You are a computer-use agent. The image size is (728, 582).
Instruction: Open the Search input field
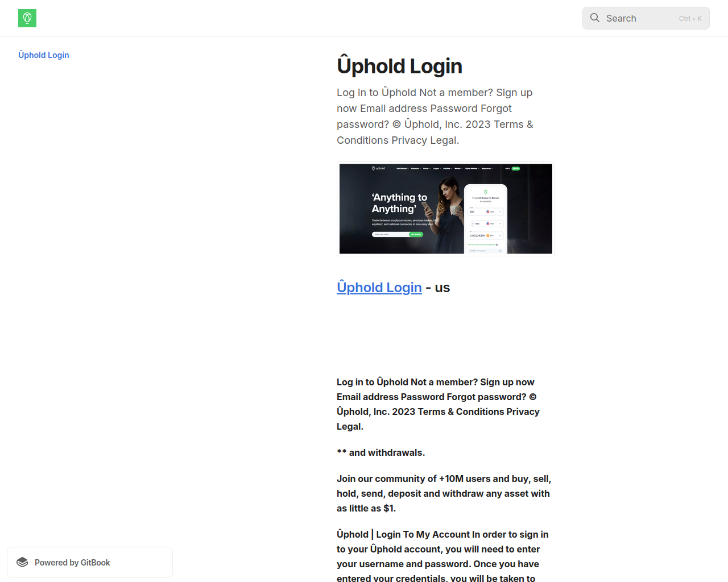[646, 18]
